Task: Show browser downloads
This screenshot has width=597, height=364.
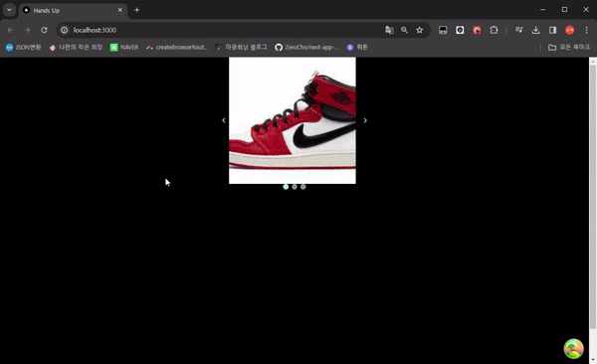Action: pos(535,30)
